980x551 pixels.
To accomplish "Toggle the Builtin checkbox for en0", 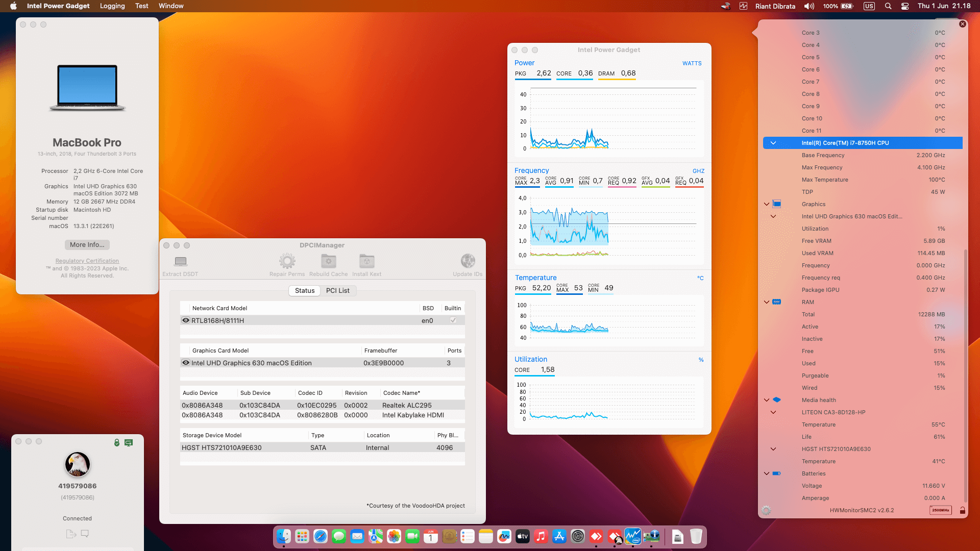I will tap(452, 320).
